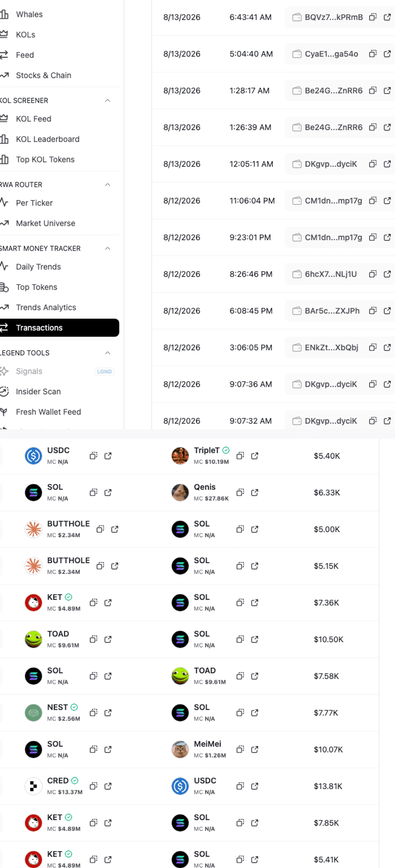The width and height of the screenshot is (395, 868).
Task: Click NEST token green logo
Action: tap(34, 713)
